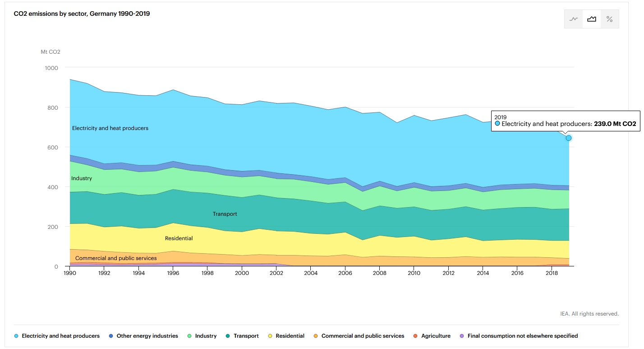Click the blue dot inside the tooltip
The width and height of the screenshot is (644, 349).
[497, 123]
